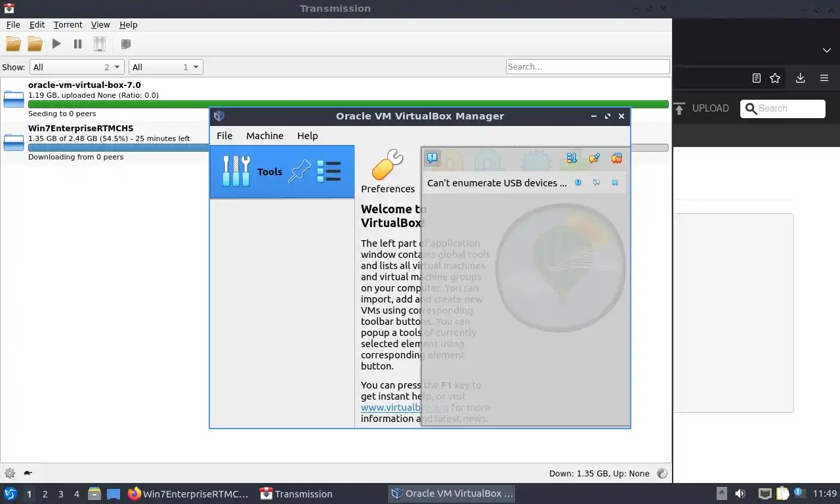Select the 'Can't enumerate USB devices' message
The image size is (840, 504).
click(497, 183)
